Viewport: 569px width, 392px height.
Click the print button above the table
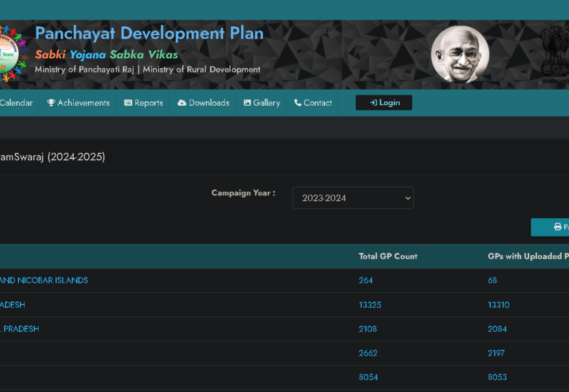coord(550,227)
